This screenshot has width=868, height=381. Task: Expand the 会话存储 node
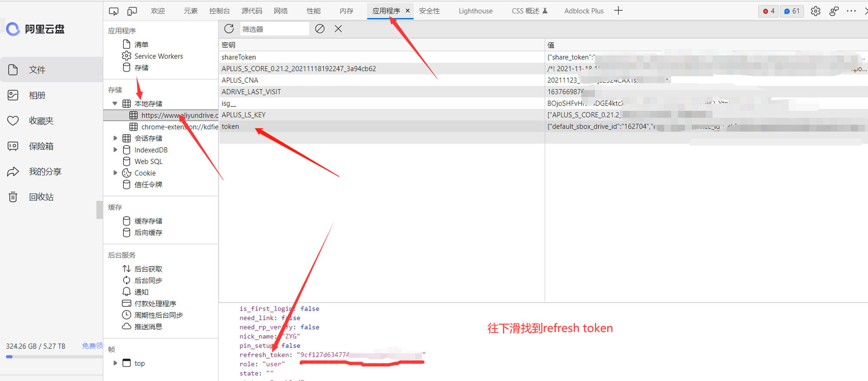115,138
